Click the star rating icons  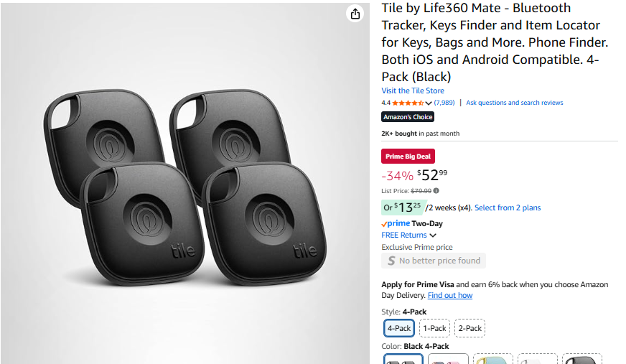[x=407, y=103]
